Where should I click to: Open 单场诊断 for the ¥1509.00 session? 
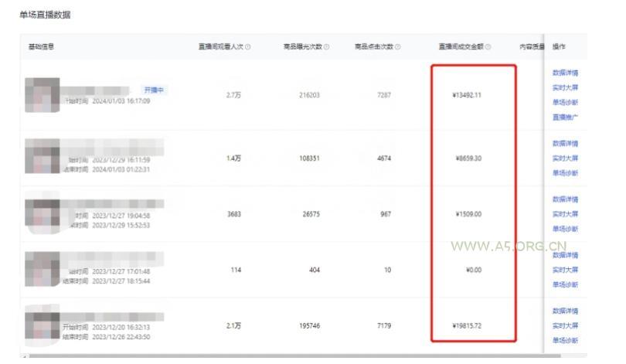pos(565,229)
